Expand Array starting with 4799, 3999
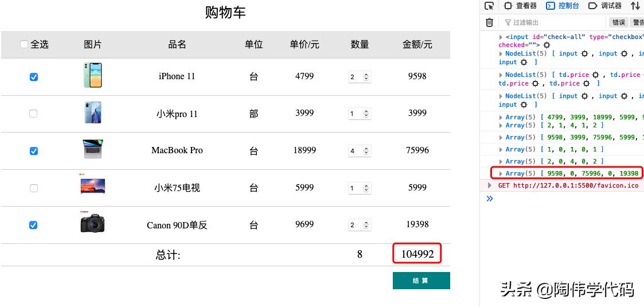This screenshot has height=307, width=644. click(x=501, y=117)
